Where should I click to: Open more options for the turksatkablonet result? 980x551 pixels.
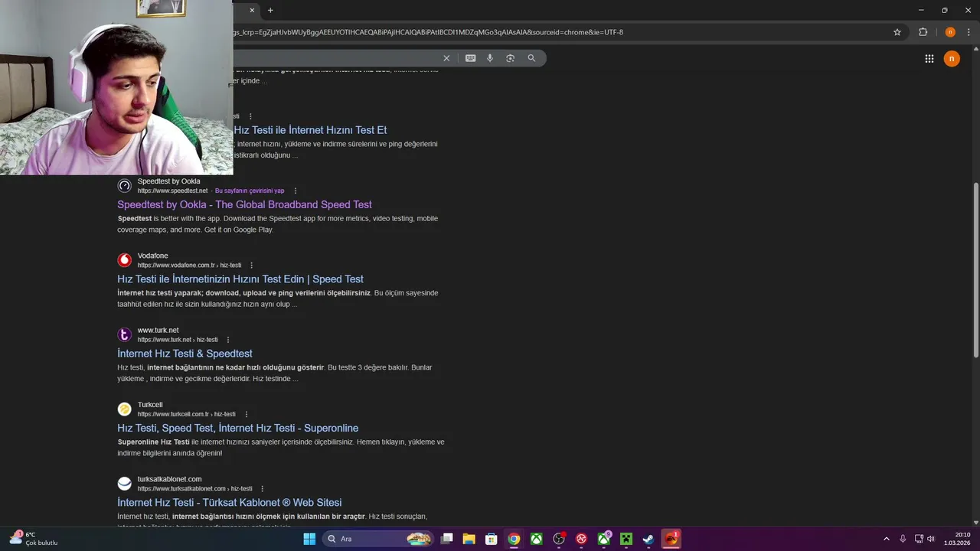[262, 488]
